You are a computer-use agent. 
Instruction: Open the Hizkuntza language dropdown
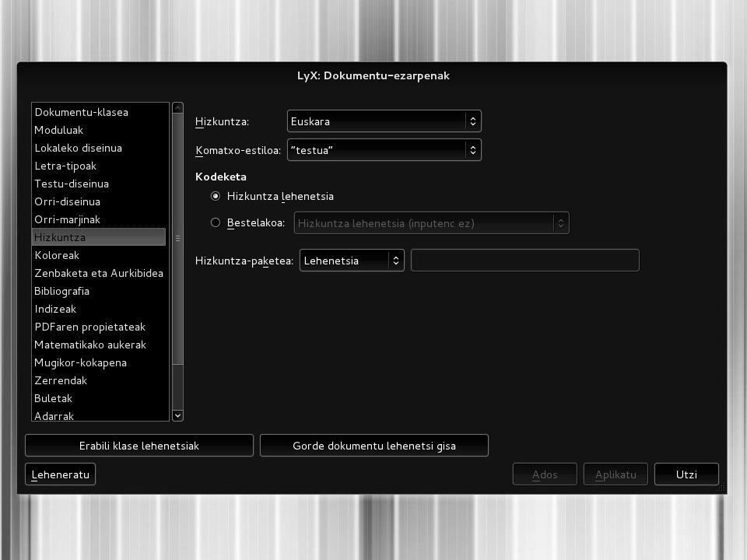point(384,121)
